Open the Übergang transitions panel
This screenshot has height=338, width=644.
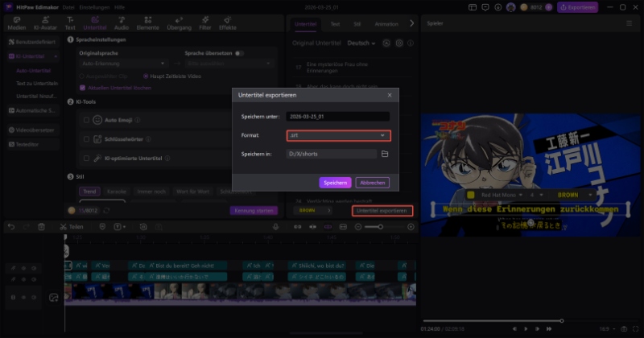point(179,23)
